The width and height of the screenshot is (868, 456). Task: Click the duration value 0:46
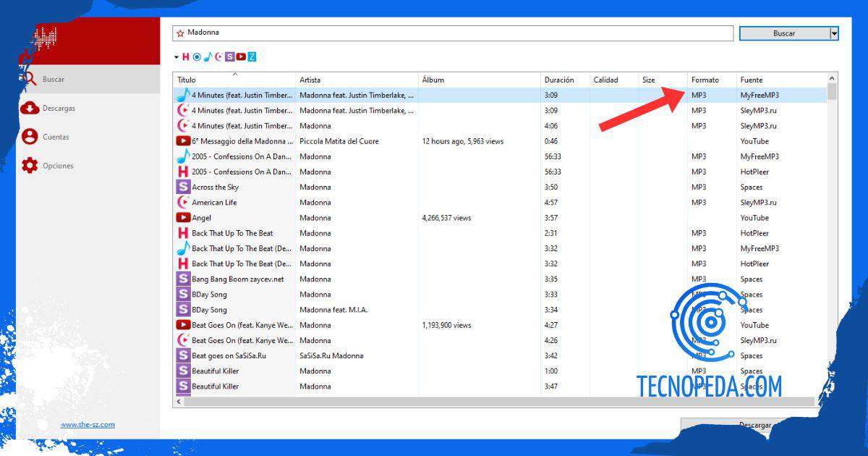pos(551,141)
